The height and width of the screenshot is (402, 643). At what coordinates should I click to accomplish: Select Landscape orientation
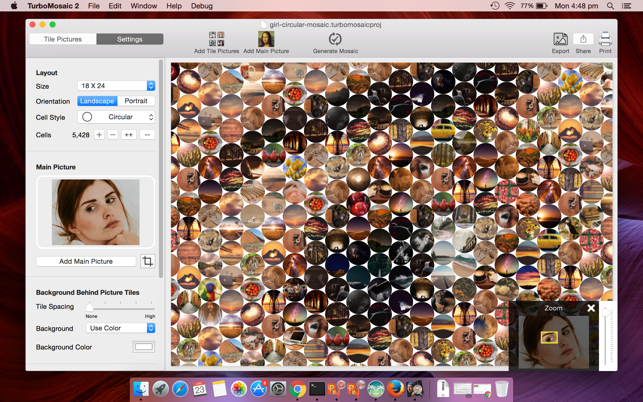pos(97,101)
